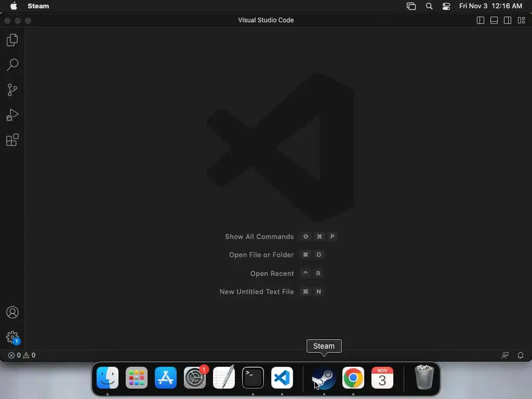Open the feedback icon in status bar
532x399 pixels.
(505, 355)
